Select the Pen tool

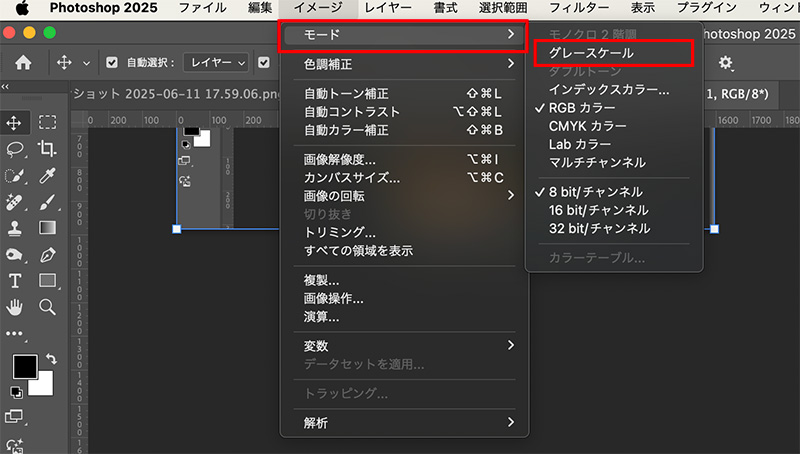click(47, 255)
